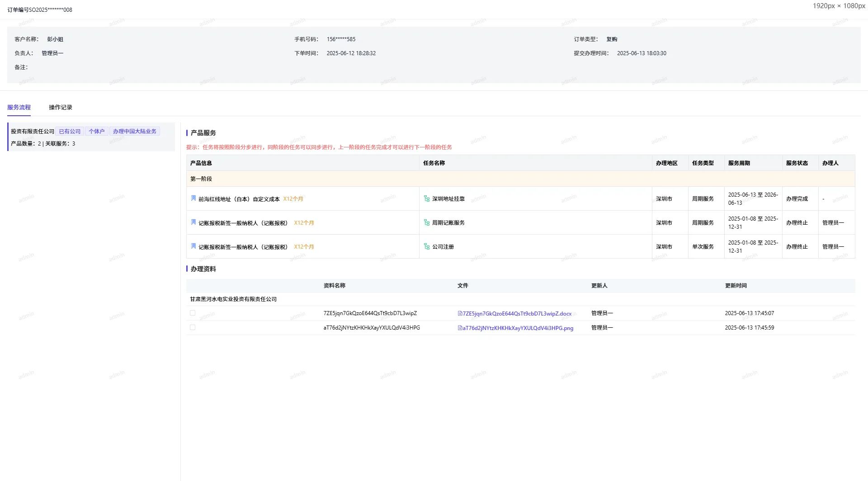
Task: Click the document icon before the .docx file link
Action: (x=460, y=313)
